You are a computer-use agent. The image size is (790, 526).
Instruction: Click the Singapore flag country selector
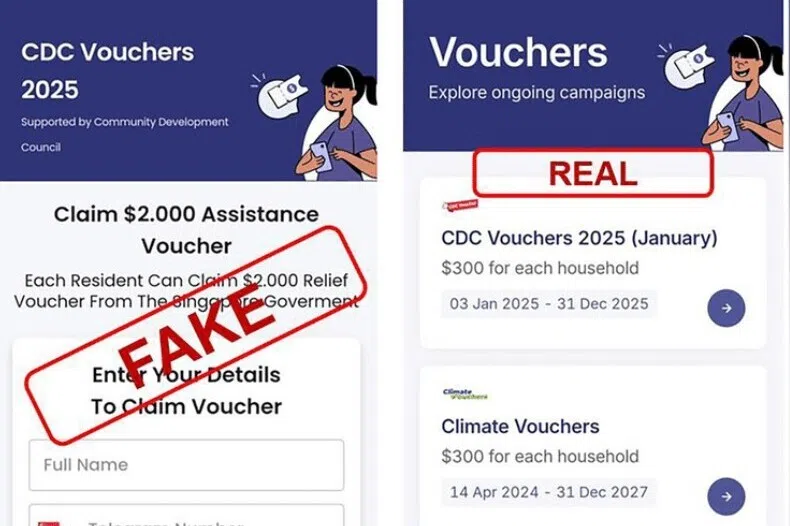click(x=49, y=523)
